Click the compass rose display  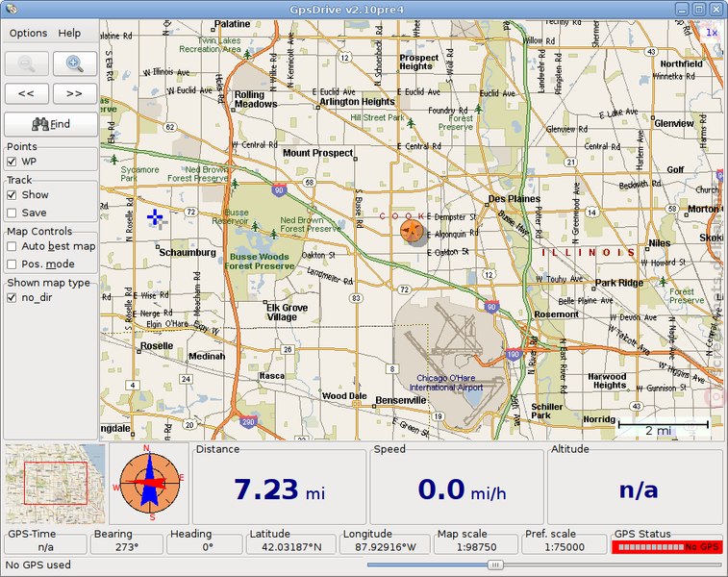(149, 483)
